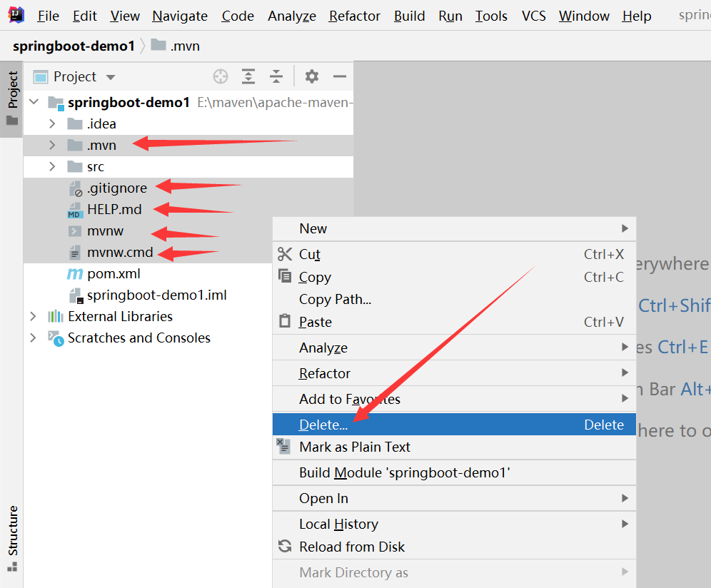The image size is (711, 588).
Task: Open the Refactor menu in menu bar
Action: [x=355, y=16]
